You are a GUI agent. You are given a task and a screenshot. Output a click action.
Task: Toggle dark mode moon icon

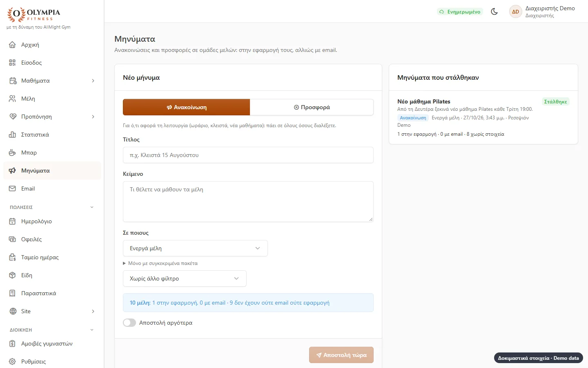(494, 11)
